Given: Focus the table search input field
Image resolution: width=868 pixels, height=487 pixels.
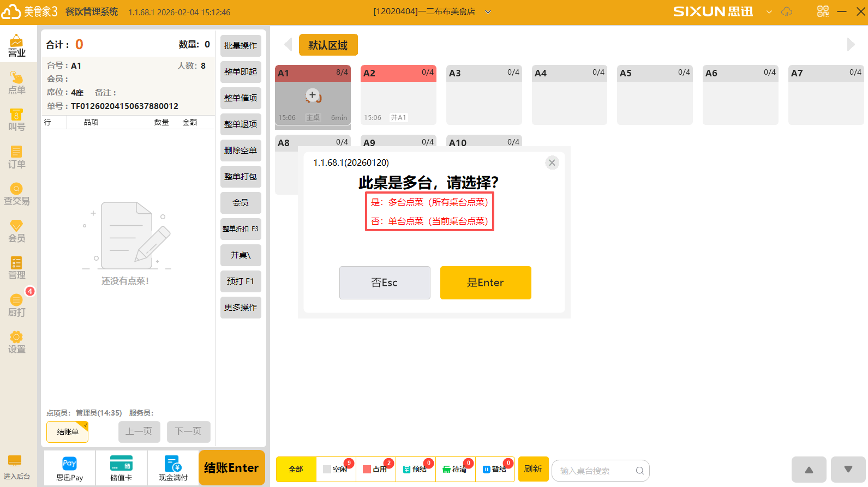Looking at the screenshot, I should [x=596, y=471].
